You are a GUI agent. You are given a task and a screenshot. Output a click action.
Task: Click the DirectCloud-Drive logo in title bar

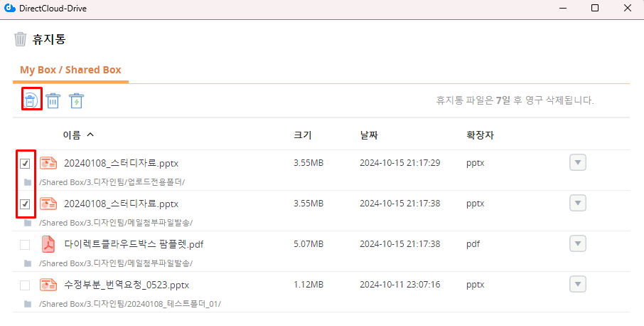(10, 9)
